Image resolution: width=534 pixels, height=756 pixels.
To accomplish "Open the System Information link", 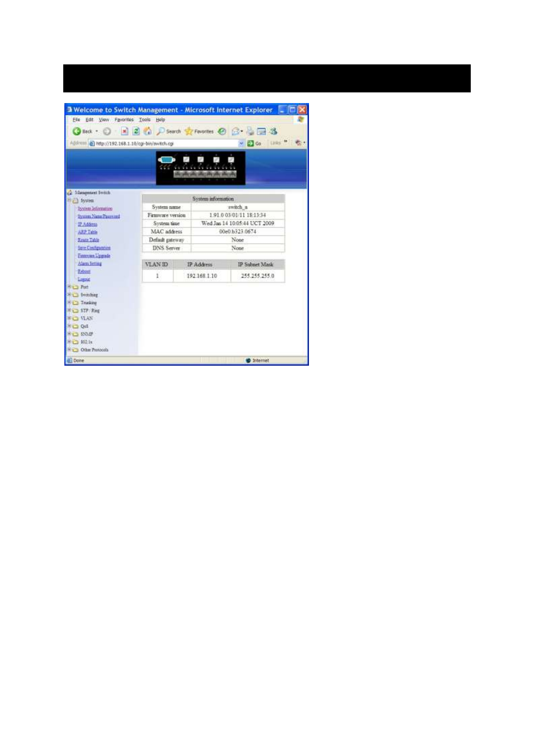I will tap(95, 208).
